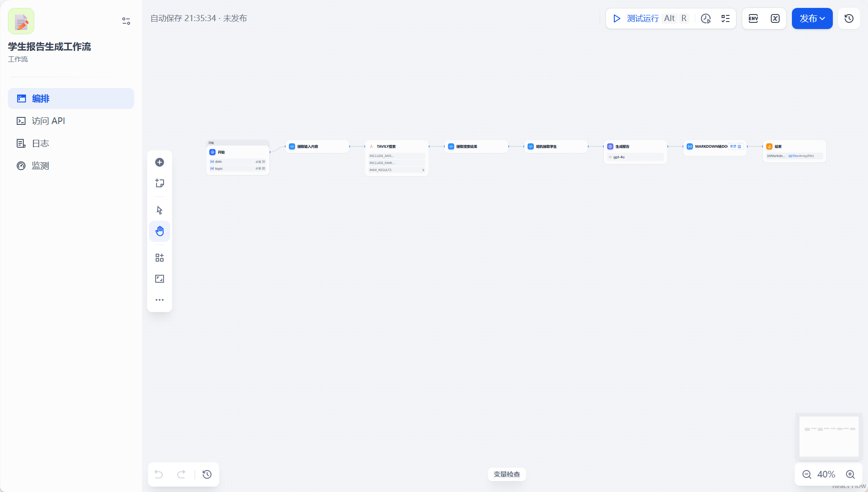The height and width of the screenshot is (492, 868).
Task: Click the date variable in start node
Action: 238,162
